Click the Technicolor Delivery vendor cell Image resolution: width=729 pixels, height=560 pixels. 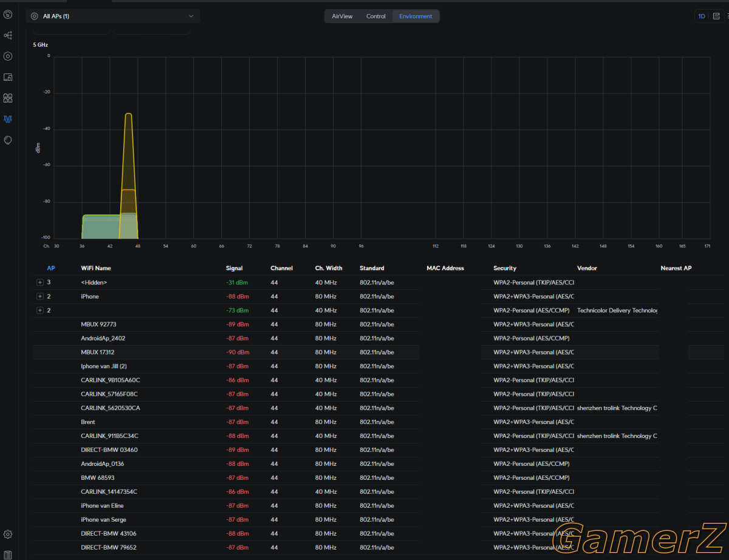[x=617, y=310]
